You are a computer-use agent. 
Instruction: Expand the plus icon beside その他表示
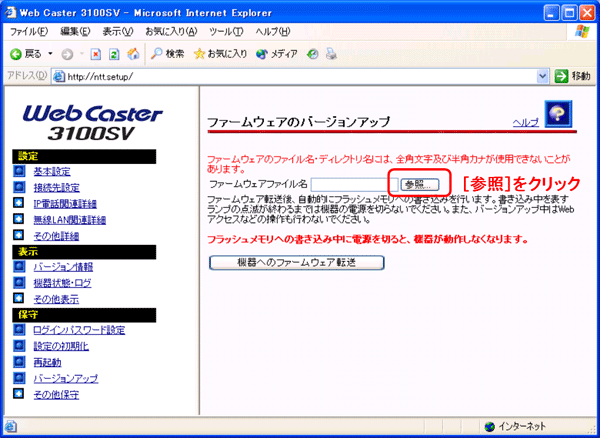pos(19,298)
